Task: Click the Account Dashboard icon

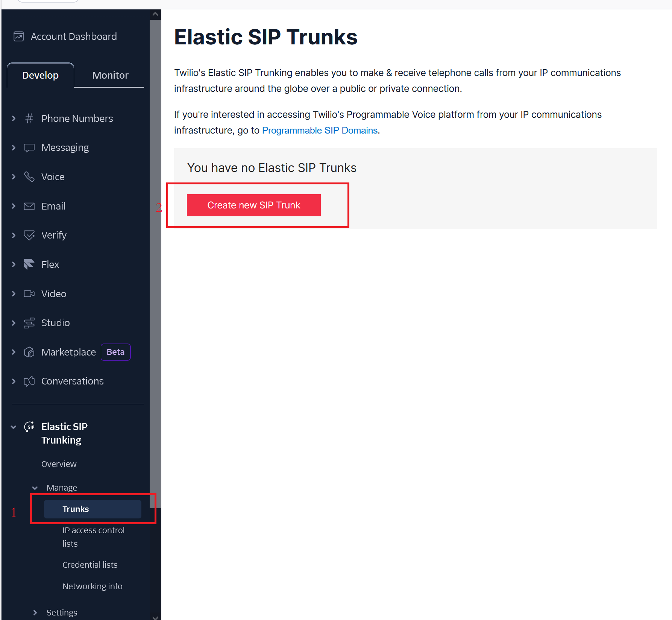Action: click(19, 36)
